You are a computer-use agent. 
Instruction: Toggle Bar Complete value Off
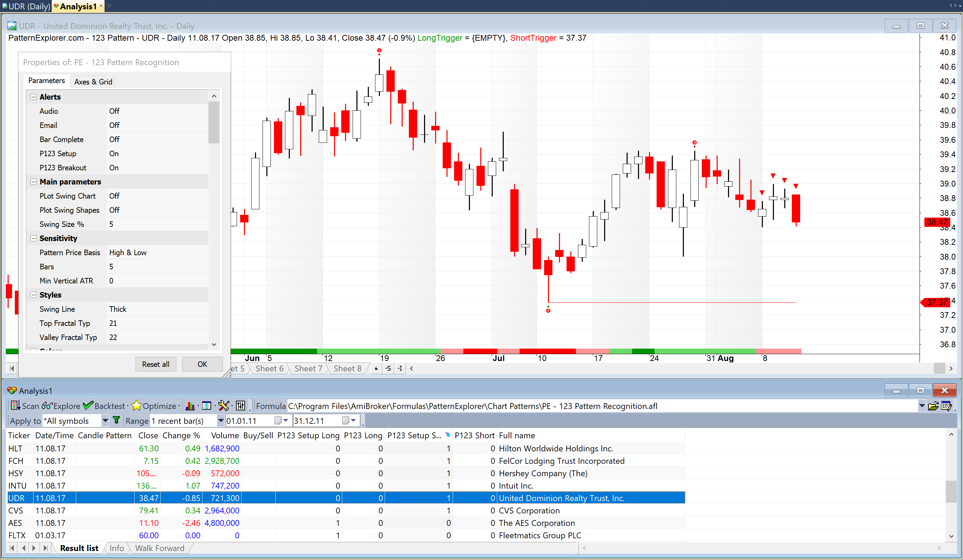click(157, 139)
